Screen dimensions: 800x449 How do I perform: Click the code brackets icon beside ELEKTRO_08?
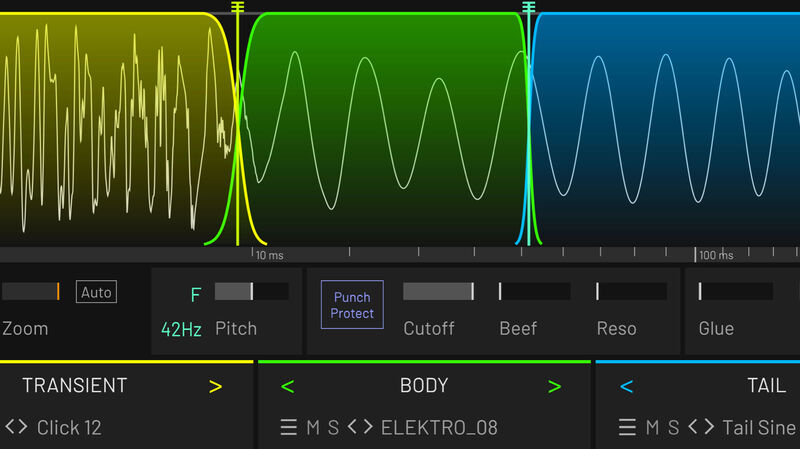(360, 428)
